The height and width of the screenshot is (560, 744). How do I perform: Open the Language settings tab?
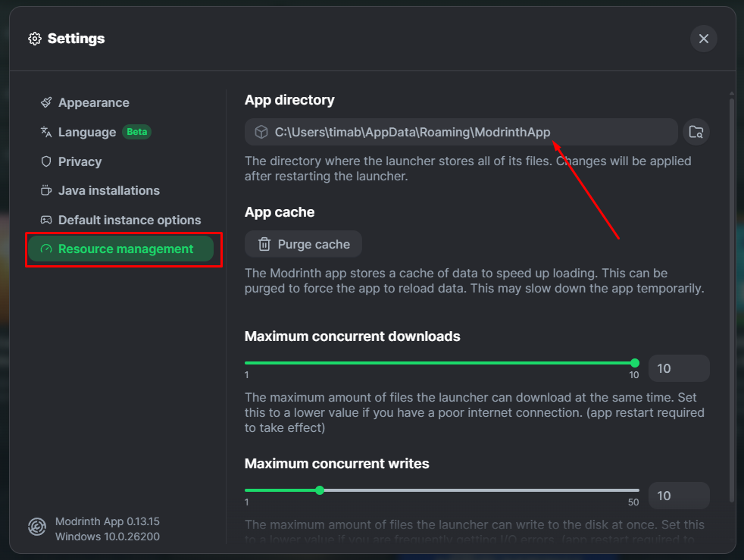coord(121,132)
